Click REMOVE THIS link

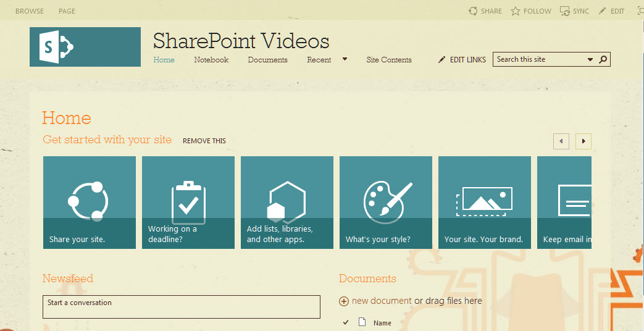[204, 141]
